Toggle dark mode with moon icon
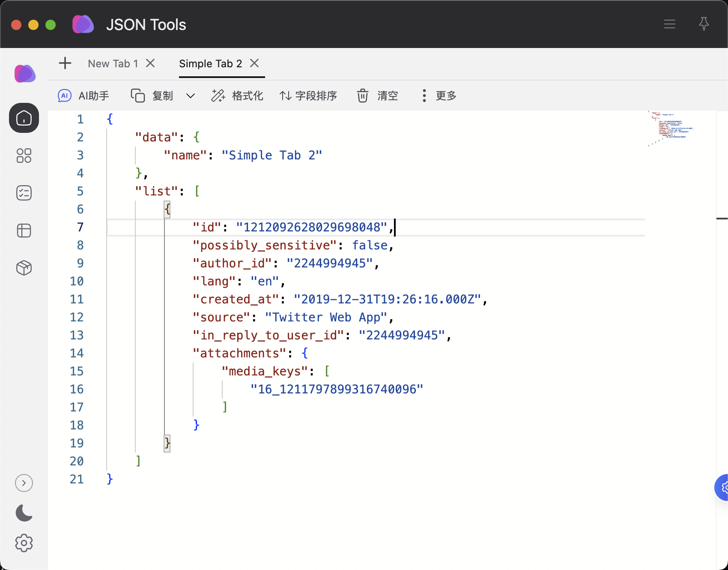Screen dimensions: 728x570 point(24,513)
